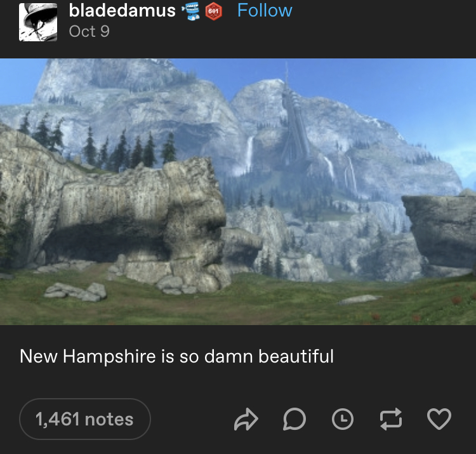Like the post with the heart icon
Screen dimensions: 476x454
coord(439,419)
